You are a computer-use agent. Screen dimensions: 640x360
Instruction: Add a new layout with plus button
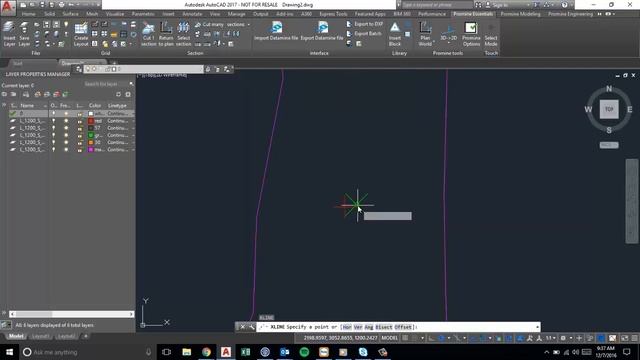pos(86,336)
